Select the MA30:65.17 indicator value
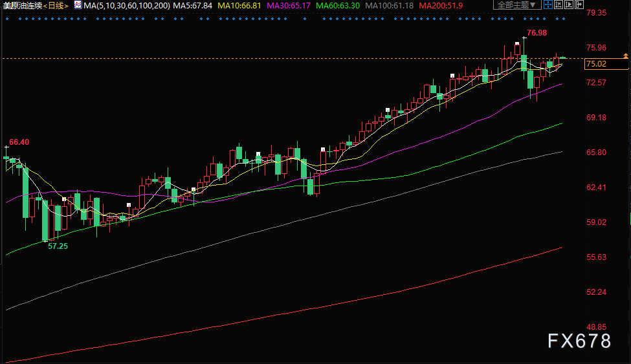 coord(289,6)
